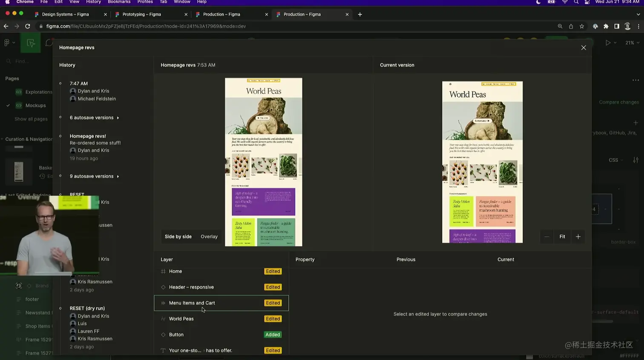The image size is (644, 360).
Task: Switch to the Design Systems – Figma tab
Action: tap(65, 14)
